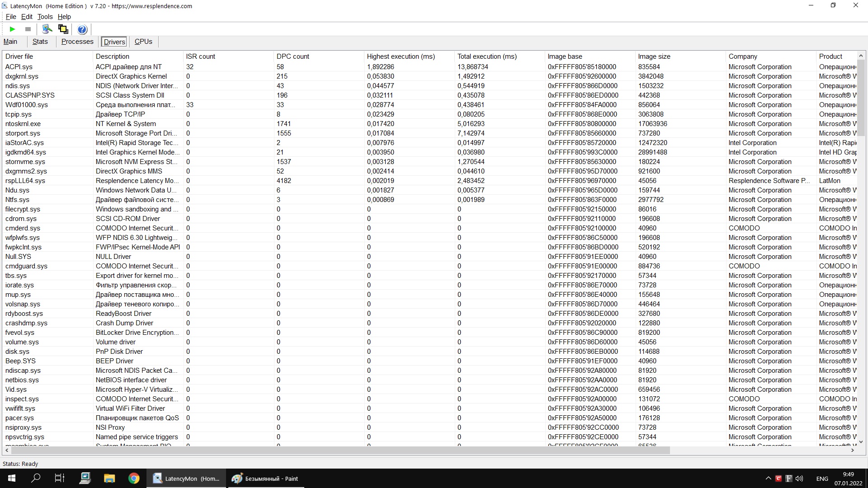Select the ACPI.sys driver row

(19, 67)
